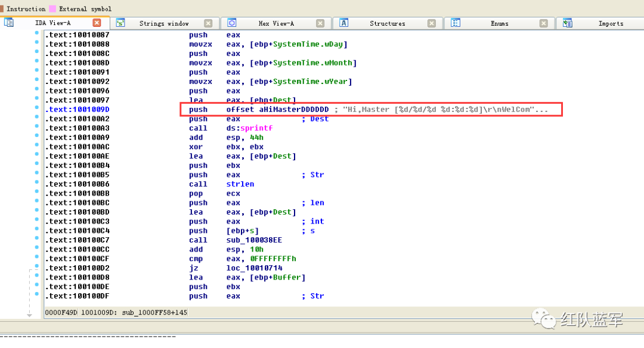Click the [ebp+Buffer] operand
Screen dimensions: 644x348
tap(278, 278)
